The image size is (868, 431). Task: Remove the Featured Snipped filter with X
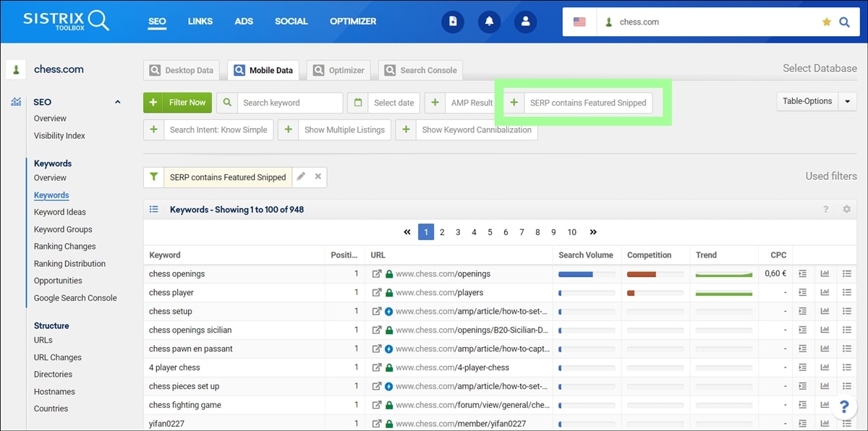[x=318, y=176]
